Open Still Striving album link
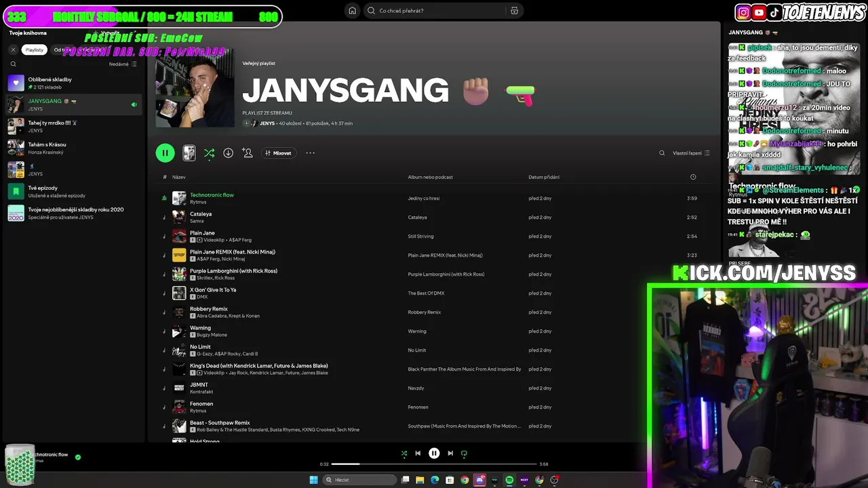This screenshot has width=868, height=488. click(x=420, y=237)
